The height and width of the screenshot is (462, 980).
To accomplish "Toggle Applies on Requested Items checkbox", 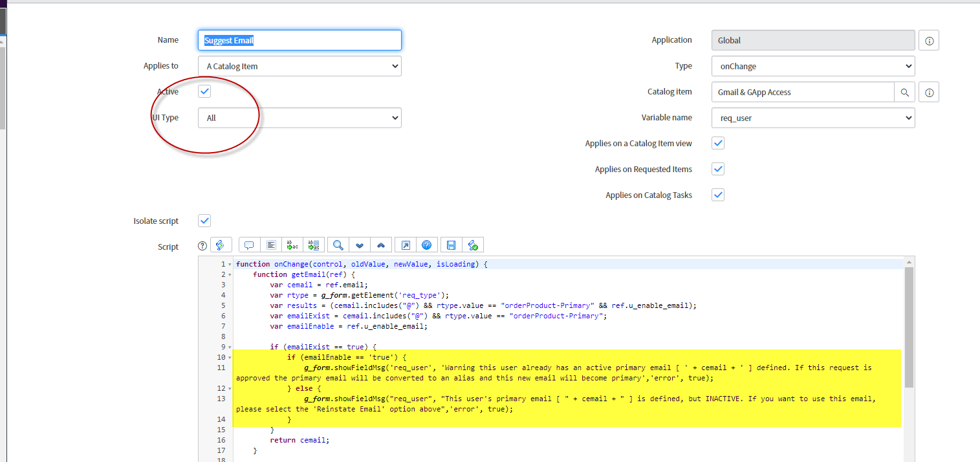I will (717, 169).
